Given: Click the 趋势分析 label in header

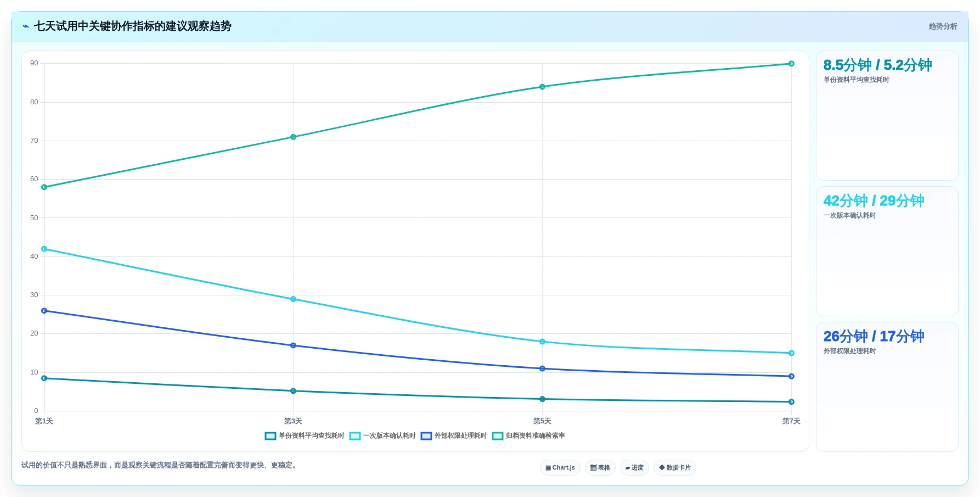Looking at the screenshot, I should click(943, 26).
